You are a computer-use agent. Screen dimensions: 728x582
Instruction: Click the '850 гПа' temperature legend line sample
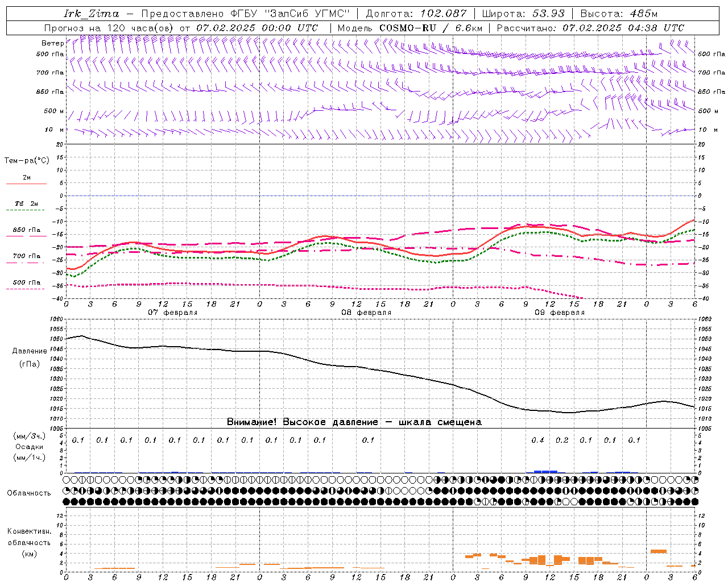point(26,236)
